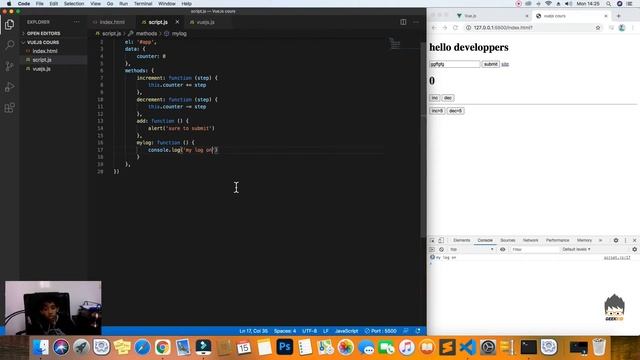Switch to the Sources DevTools tab

click(508, 240)
